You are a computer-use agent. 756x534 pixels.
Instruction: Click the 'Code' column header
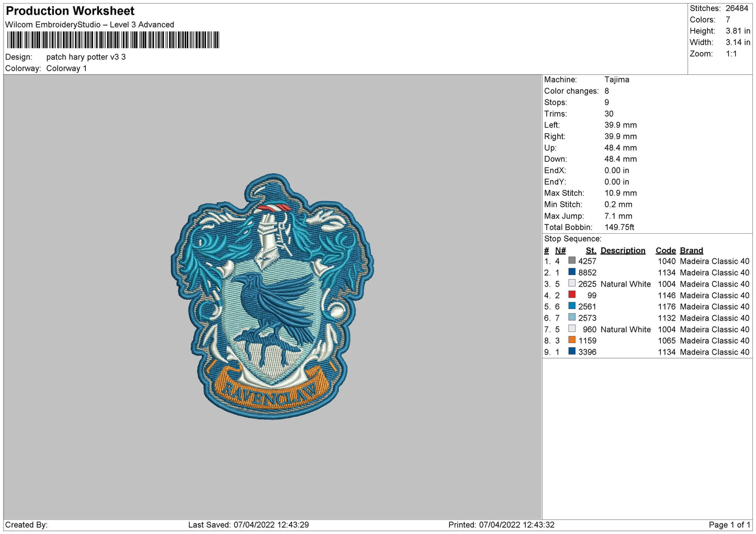[x=666, y=251]
